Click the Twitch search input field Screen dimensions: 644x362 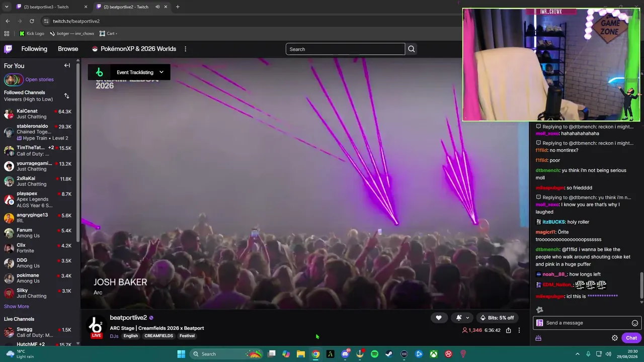345,49
